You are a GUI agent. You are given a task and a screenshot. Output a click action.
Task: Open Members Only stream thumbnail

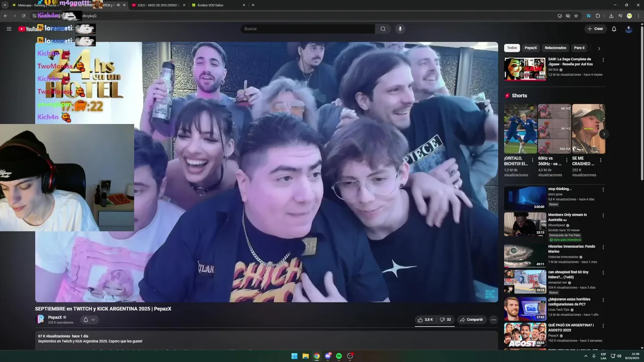[x=525, y=224]
